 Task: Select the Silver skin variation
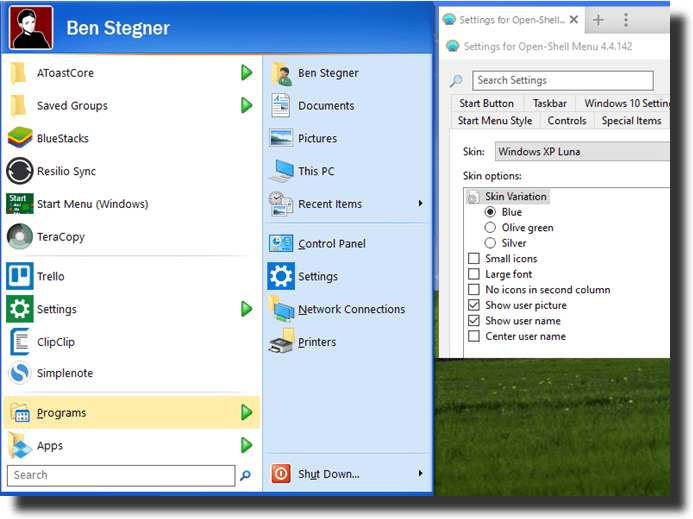(x=490, y=243)
